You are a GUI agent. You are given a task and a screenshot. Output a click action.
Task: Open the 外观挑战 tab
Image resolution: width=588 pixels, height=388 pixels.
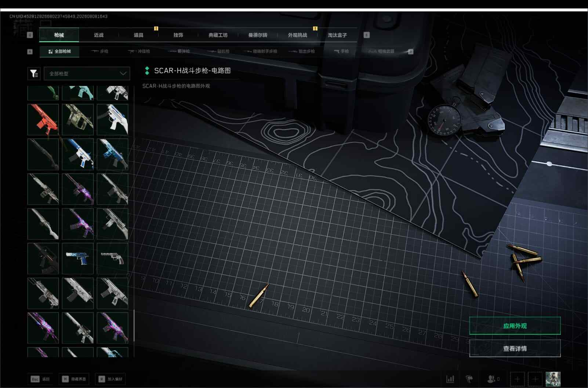point(297,35)
